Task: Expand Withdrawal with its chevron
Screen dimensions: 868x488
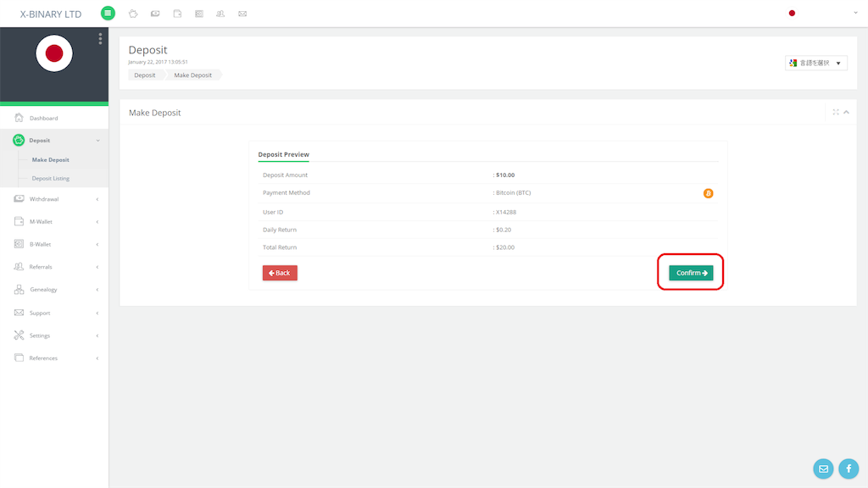Action: [x=97, y=199]
